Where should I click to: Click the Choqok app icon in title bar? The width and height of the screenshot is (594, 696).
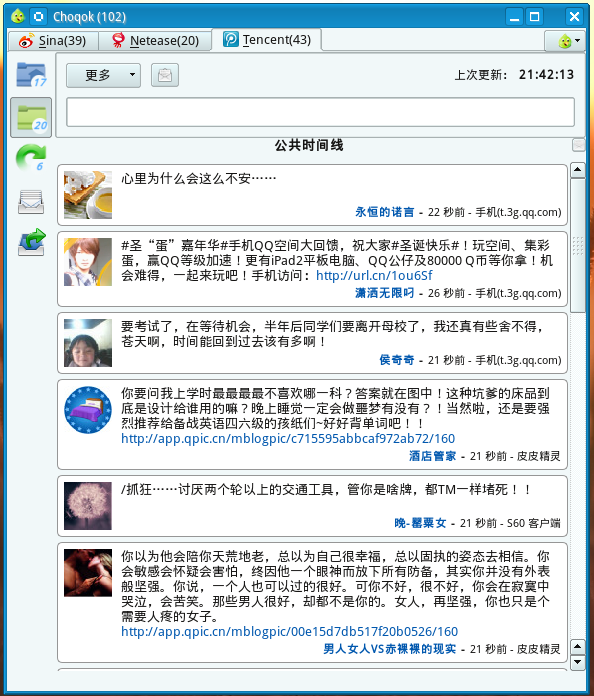point(18,16)
